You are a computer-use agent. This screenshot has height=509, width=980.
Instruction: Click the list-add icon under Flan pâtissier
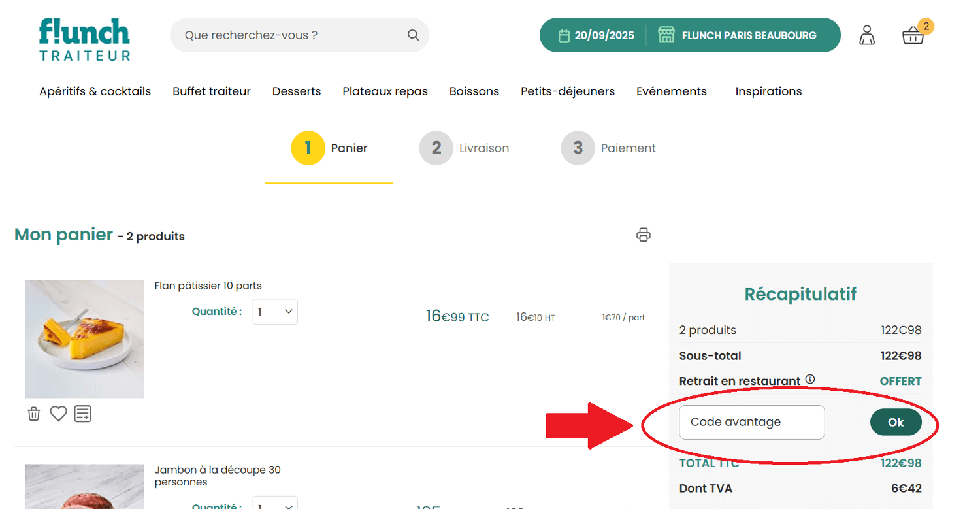[x=83, y=414]
